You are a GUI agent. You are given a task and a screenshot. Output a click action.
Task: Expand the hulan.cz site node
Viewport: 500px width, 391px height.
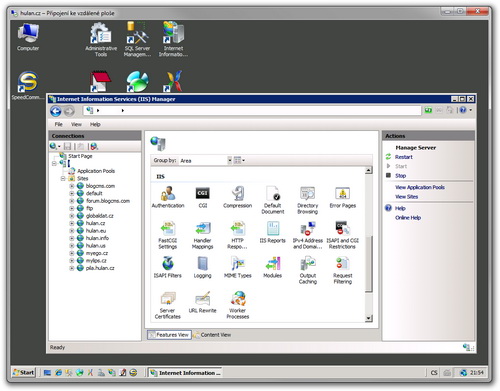click(72, 223)
